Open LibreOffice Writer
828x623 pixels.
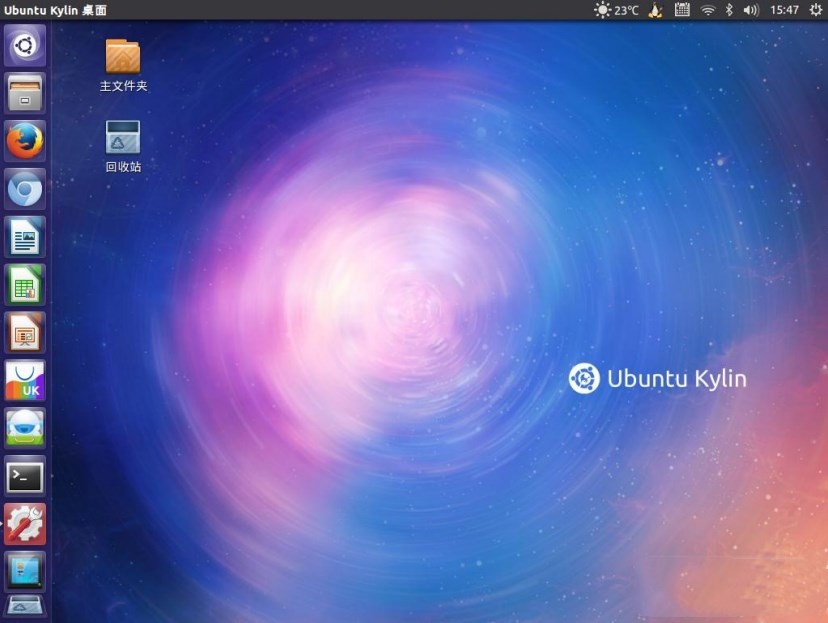point(24,237)
